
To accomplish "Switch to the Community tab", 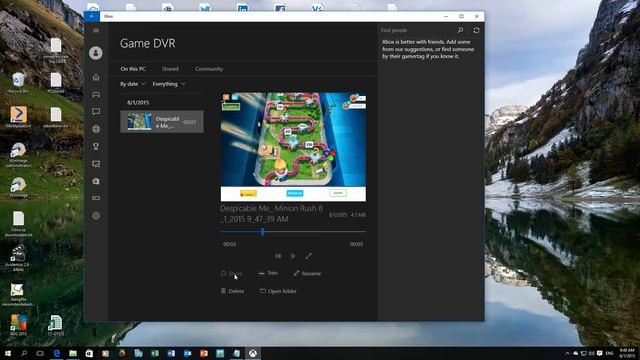I will pyautogui.click(x=209, y=69).
